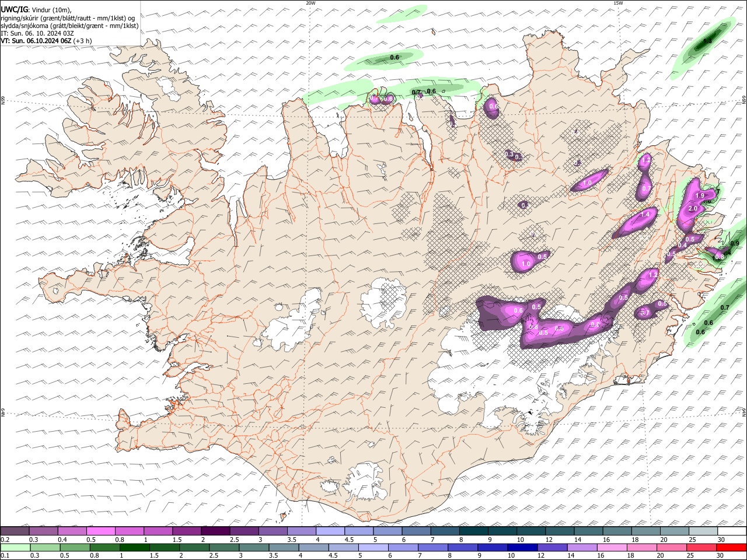Viewport: 747px width, 560px height.
Task: Click the 2.0 precipitation value in the east
Action: (693, 208)
